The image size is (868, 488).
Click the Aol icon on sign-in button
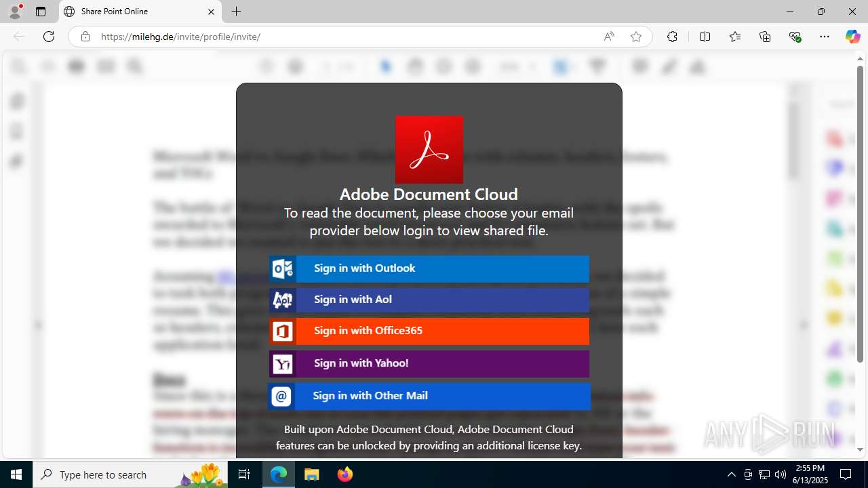point(282,300)
